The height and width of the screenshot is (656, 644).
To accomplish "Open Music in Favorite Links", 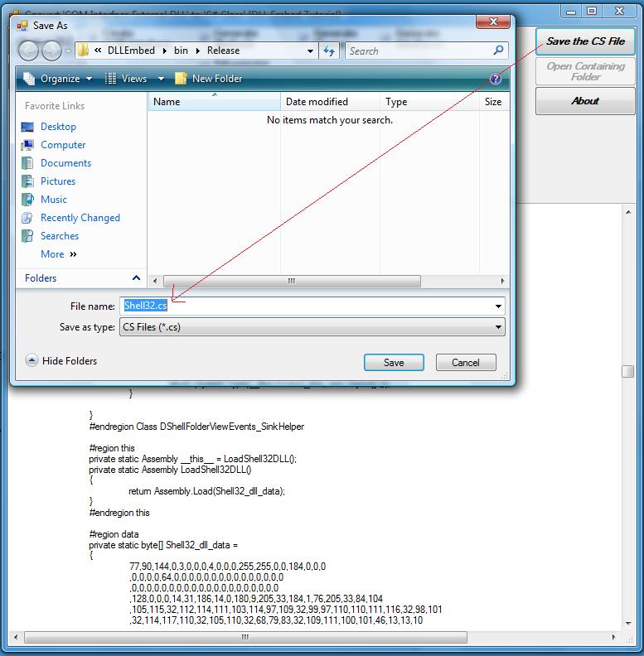I will tap(54, 200).
